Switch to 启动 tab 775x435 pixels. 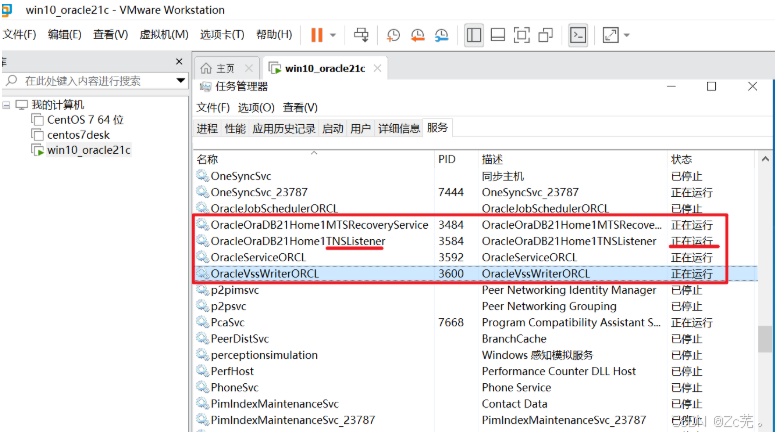[333, 129]
